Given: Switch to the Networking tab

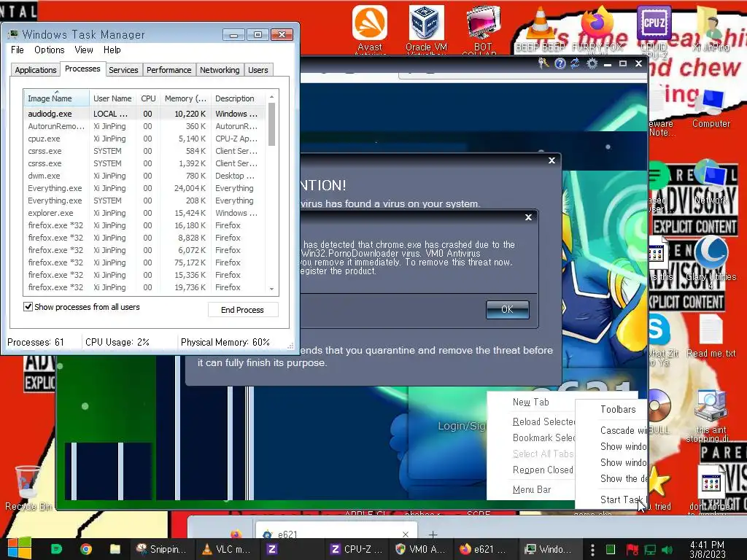Looking at the screenshot, I should 220,70.
